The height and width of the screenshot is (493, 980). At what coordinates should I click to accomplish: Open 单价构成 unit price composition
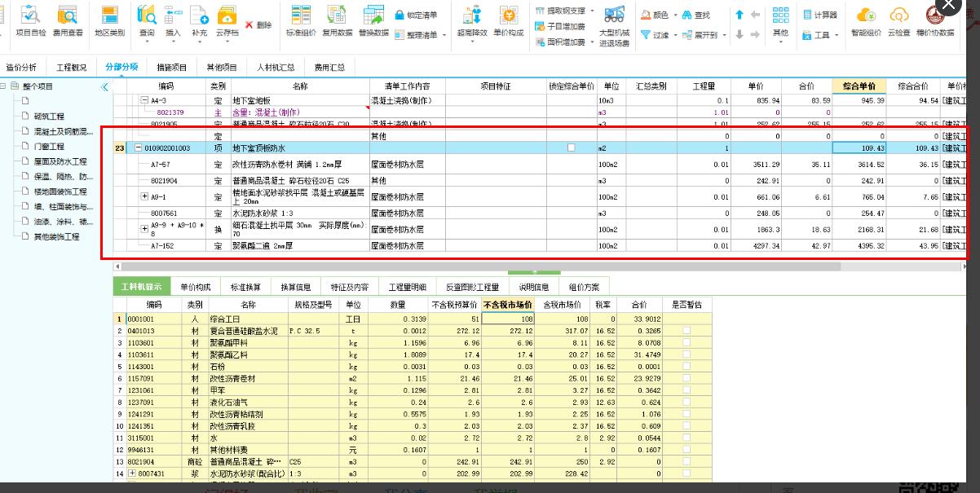(509, 22)
